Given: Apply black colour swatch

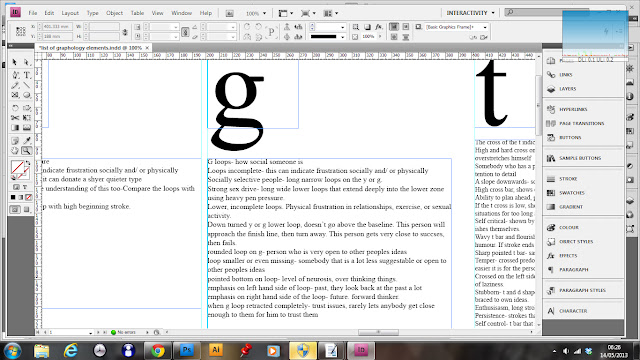Looking at the screenshot, I should click(x=13, y=197).
